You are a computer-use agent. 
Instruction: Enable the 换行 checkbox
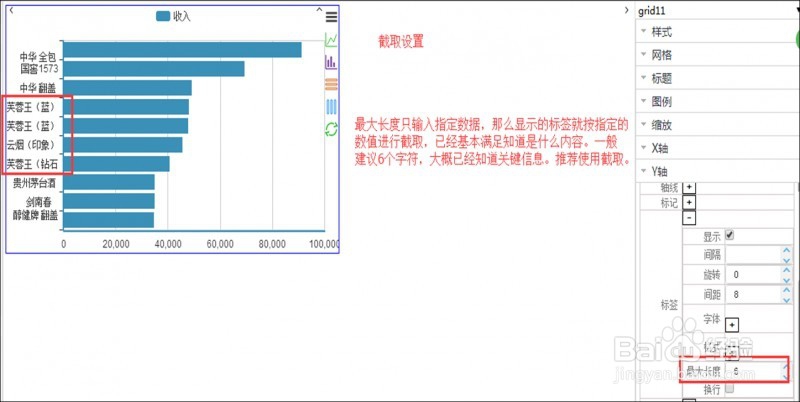[x=730, y=389]
